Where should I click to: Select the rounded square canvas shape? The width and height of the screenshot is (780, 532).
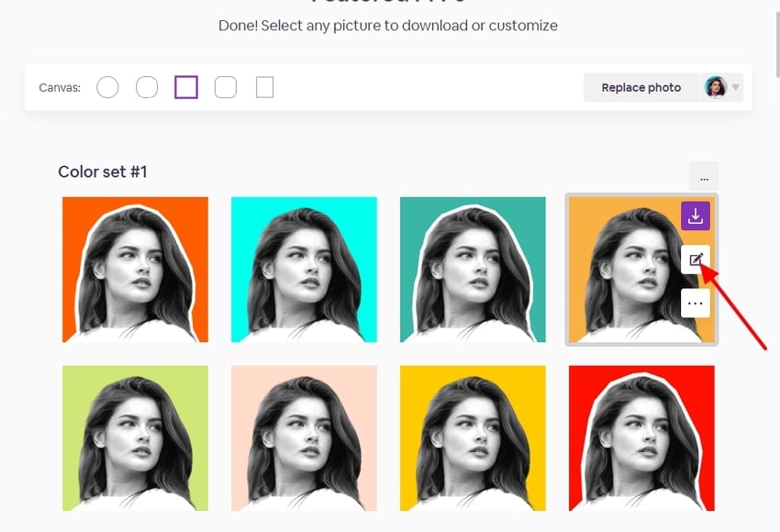tap(226, 87)
